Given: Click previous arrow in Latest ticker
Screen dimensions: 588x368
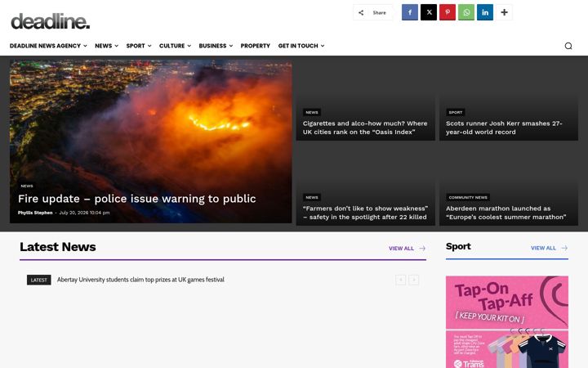Looking at the screenshot, I should coord(400,280).
